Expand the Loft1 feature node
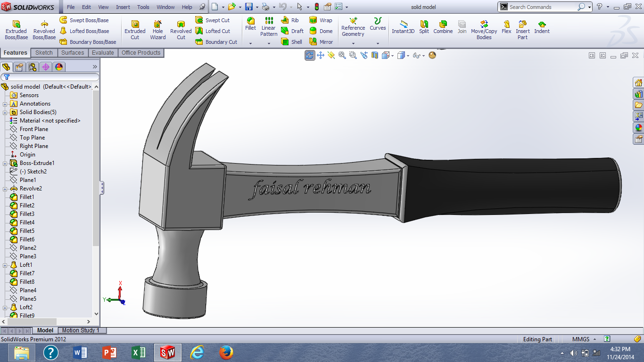Viewport: 644px width, 362px height. pyautogui.click(x=5, y=265)
